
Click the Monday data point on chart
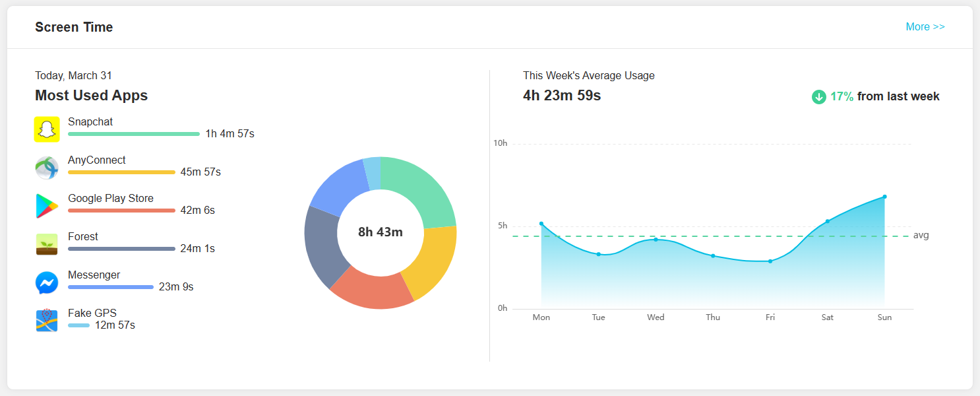tap(541, 224)
